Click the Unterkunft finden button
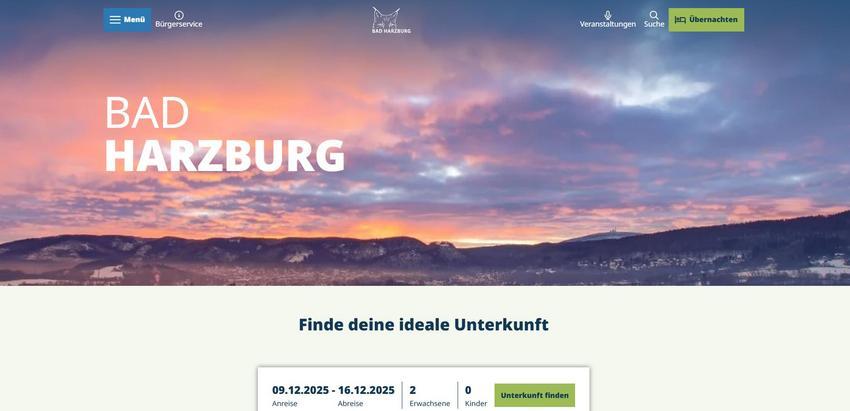The height and width of the screenshot is (411, 850). 535,395
